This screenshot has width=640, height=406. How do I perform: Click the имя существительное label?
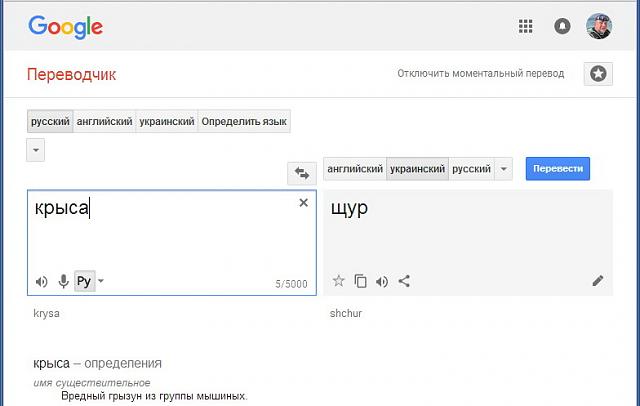(x=92, y=383)
